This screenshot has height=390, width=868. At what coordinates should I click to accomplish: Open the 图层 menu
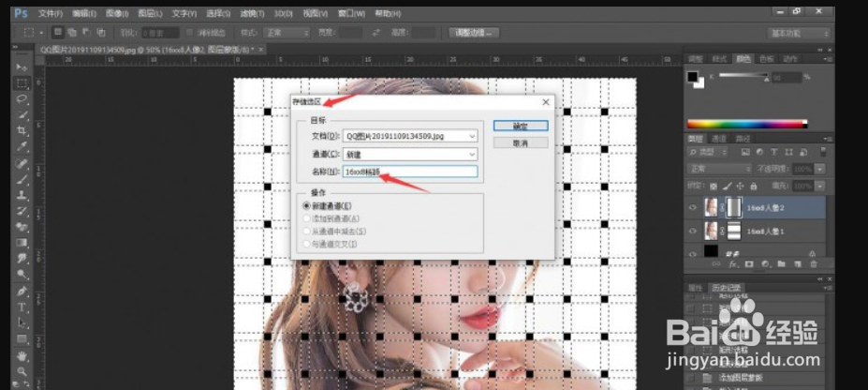click(x=150, y=13)
